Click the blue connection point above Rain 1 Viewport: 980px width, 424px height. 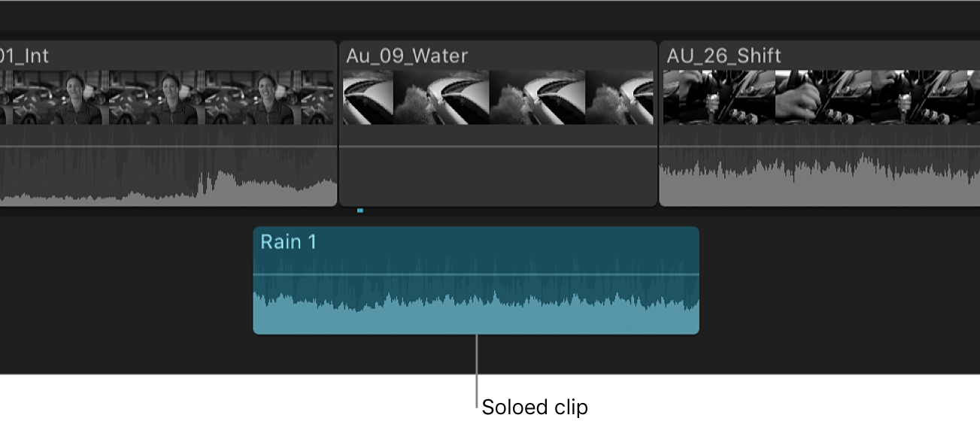(360, 210)
